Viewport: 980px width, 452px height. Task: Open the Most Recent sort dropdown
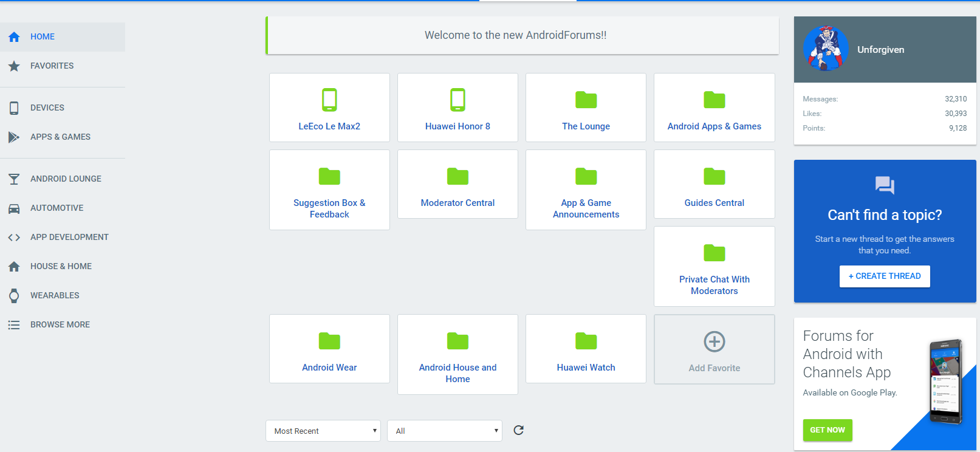323,431
